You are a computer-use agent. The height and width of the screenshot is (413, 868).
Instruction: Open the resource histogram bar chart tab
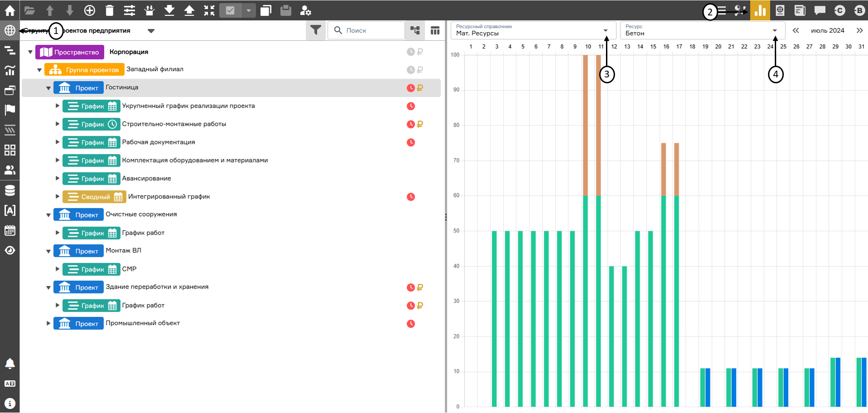(760, 10)
